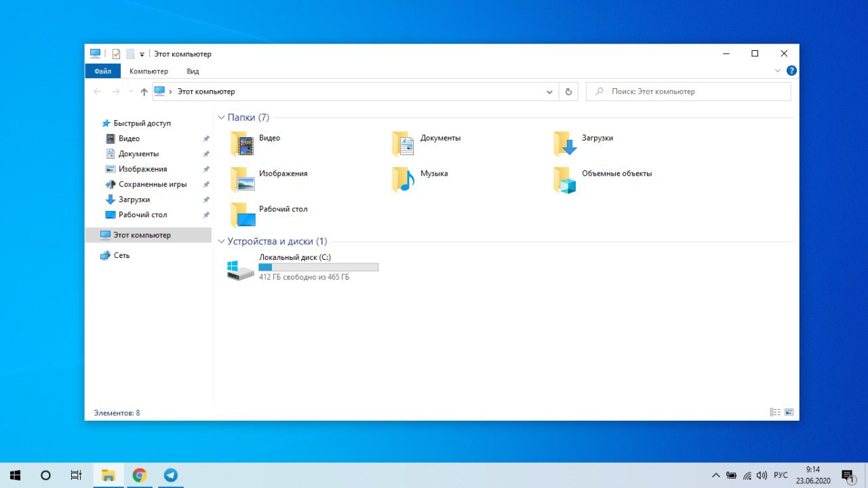This screenshot has width=868, height=488.
Task: Open Cortana search circle on taskbar
Action: [45, 475]
